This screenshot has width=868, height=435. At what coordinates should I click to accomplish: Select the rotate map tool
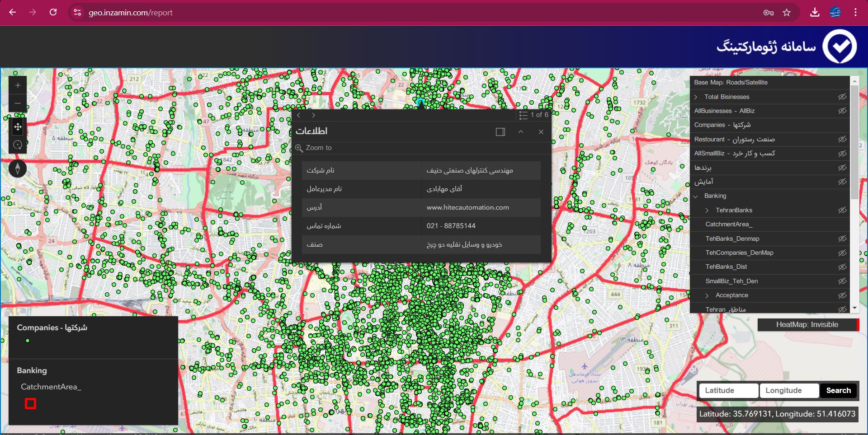[18, 145]
